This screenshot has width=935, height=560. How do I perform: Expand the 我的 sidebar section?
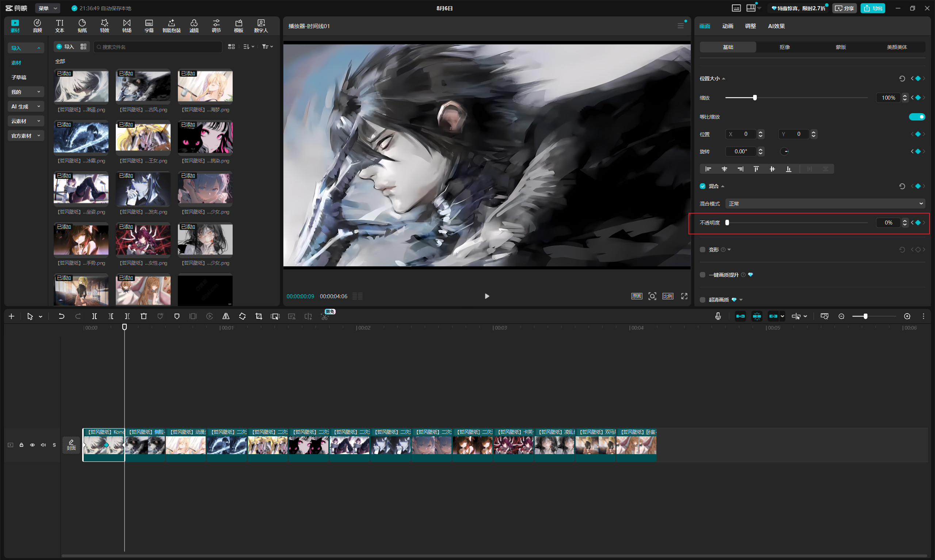point(26,92)
